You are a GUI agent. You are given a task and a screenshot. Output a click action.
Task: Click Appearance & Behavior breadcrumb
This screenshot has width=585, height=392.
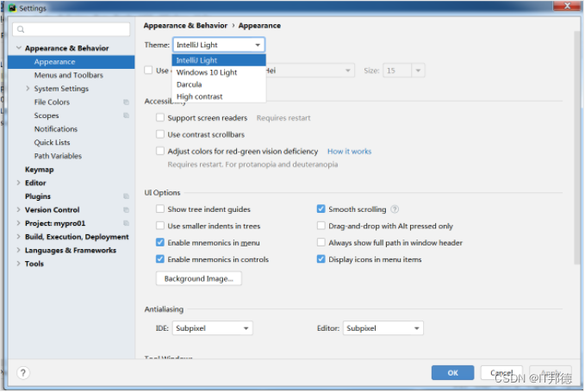coord(185,25)
